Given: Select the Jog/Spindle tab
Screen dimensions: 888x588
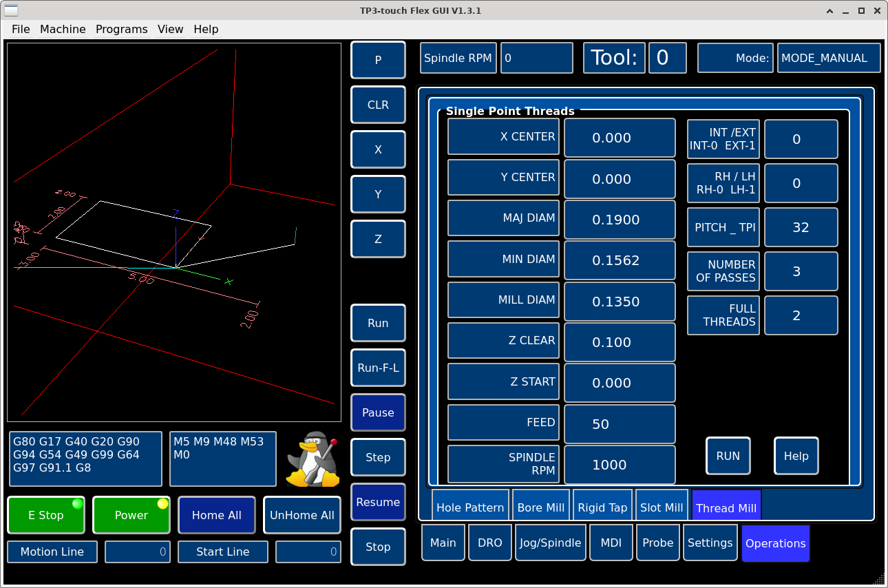Looking at the screenshot, I should [x=550, y=543].
